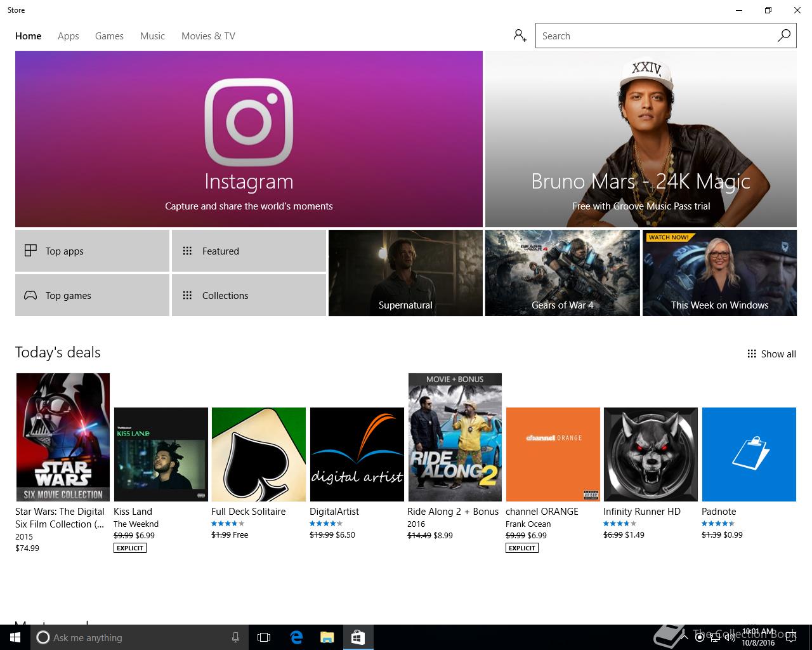Open the Bruno Mars 24K Magic banner
812x650 pixels.
(x=641, y=139)
